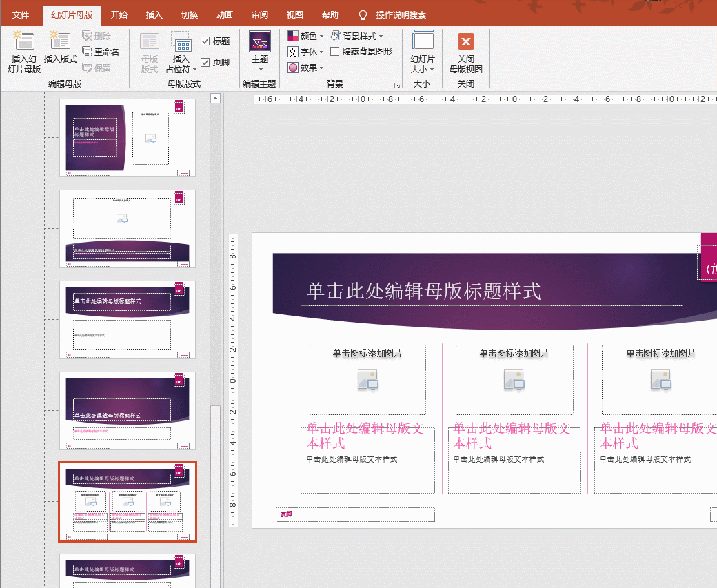Expand the 字体 (Fonts) dropdown
717x588 pixels.
pos(305,52)
